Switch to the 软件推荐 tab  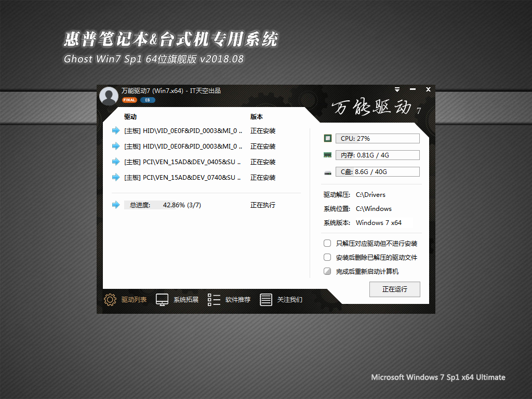238,300
